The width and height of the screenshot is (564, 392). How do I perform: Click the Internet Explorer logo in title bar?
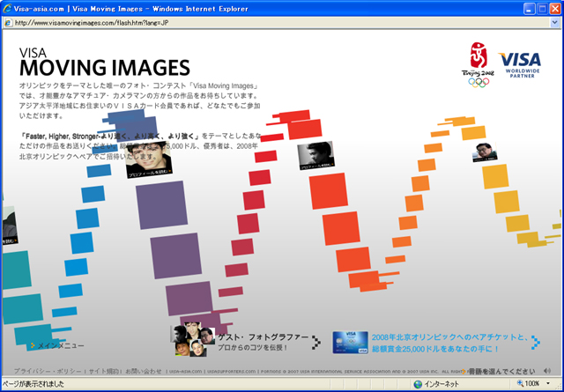click(x=7, y=8)
